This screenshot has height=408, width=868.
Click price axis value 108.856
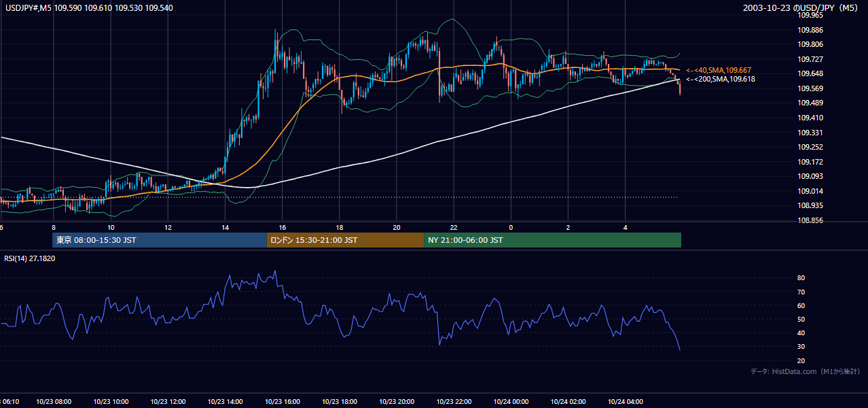click(x=810, y=220)
